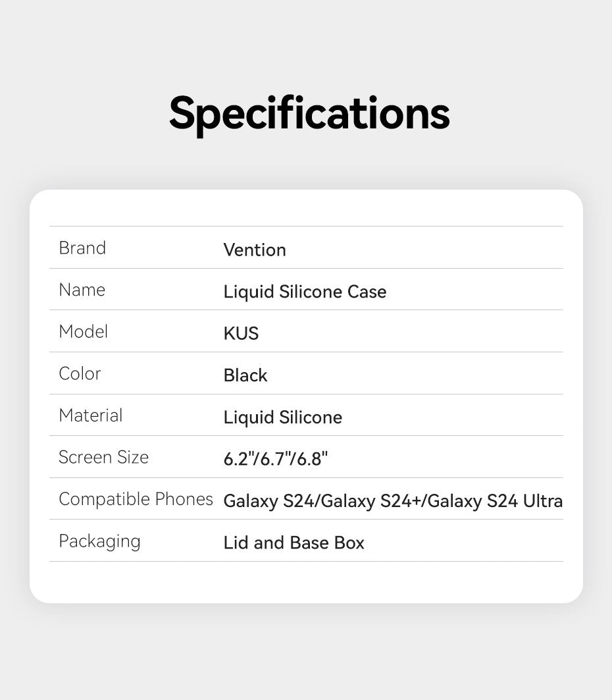This screenshot has height=700, width=612.
Task: Click the word Box in Packaging row
Action: coord(349,543)
